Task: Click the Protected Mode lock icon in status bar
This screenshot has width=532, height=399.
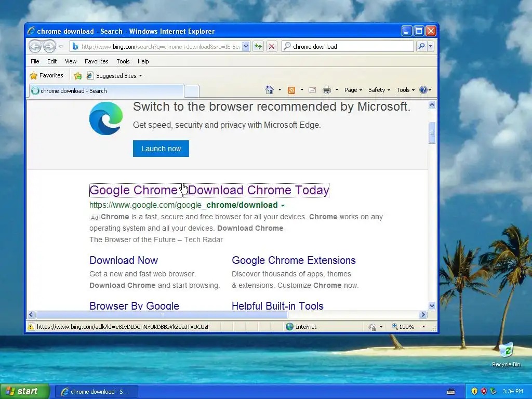Action: pos(373,327)
